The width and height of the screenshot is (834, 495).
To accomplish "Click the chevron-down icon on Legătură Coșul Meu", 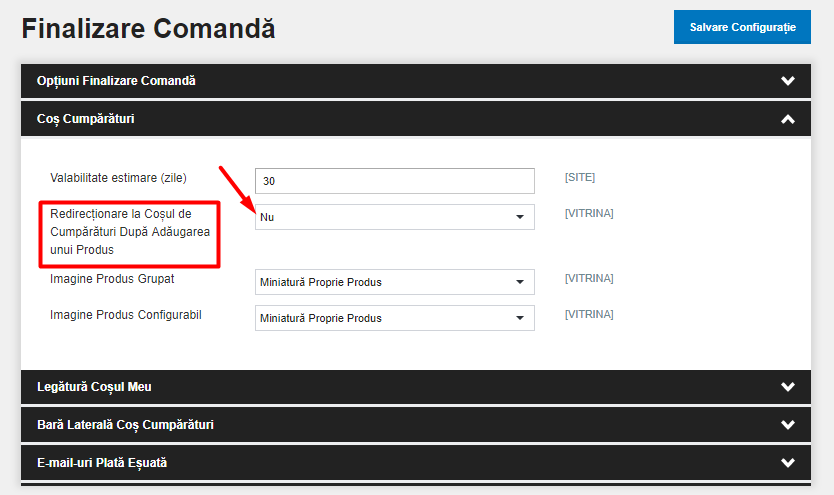I will [788, 387].
